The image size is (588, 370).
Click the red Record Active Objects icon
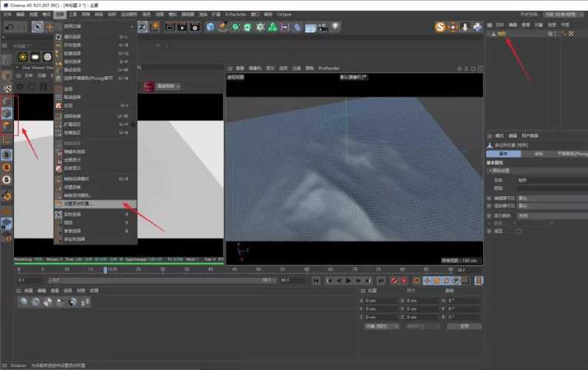point(393,280)
